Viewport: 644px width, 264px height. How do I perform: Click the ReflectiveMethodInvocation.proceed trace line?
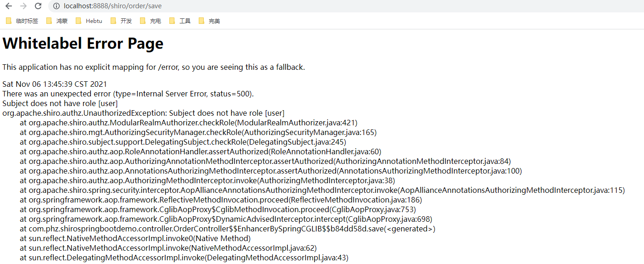point(221,200)
